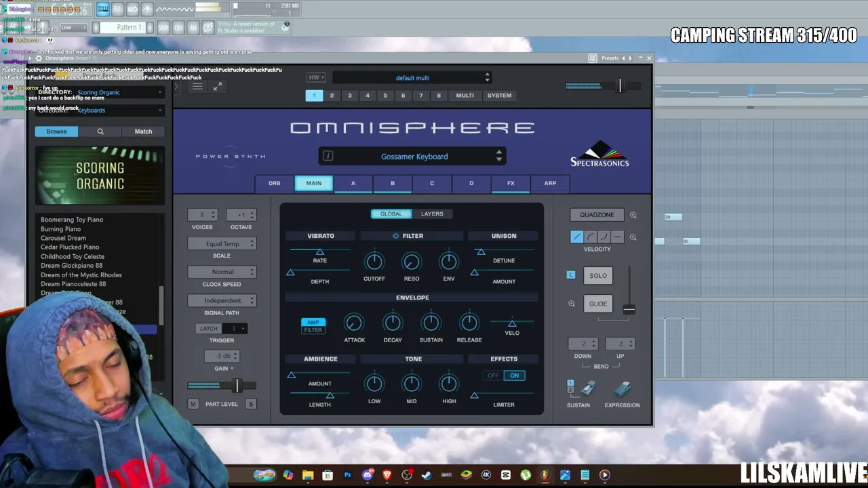Click the Vibrato Rate slider marker
Image resolution: width=868 pixels, height=488 pixels.
click(x=320, y=252)
